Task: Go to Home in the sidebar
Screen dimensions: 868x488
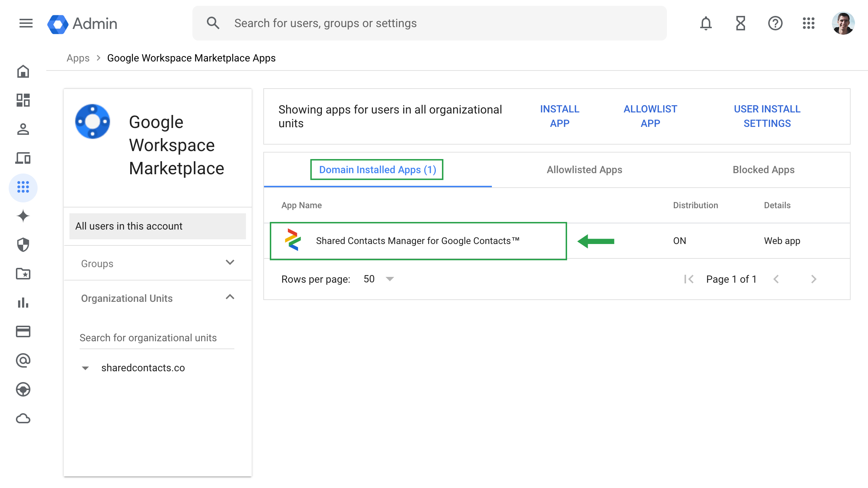Action: click(x=23, y=71)
